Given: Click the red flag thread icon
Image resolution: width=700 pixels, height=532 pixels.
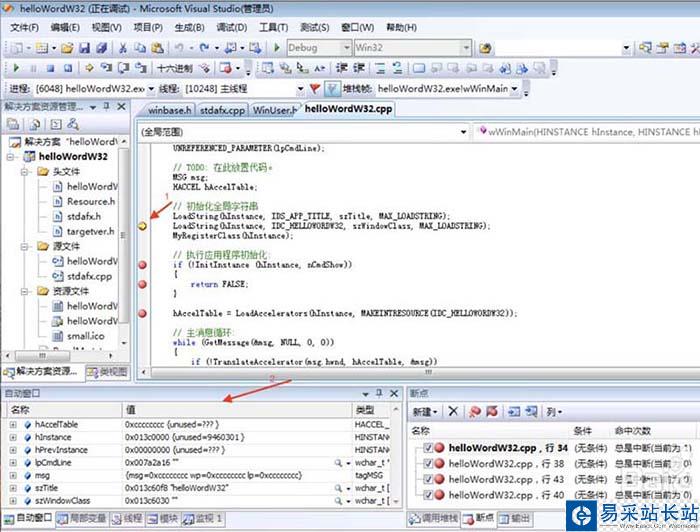Looking at the screenshot, I should coord(315,89).
